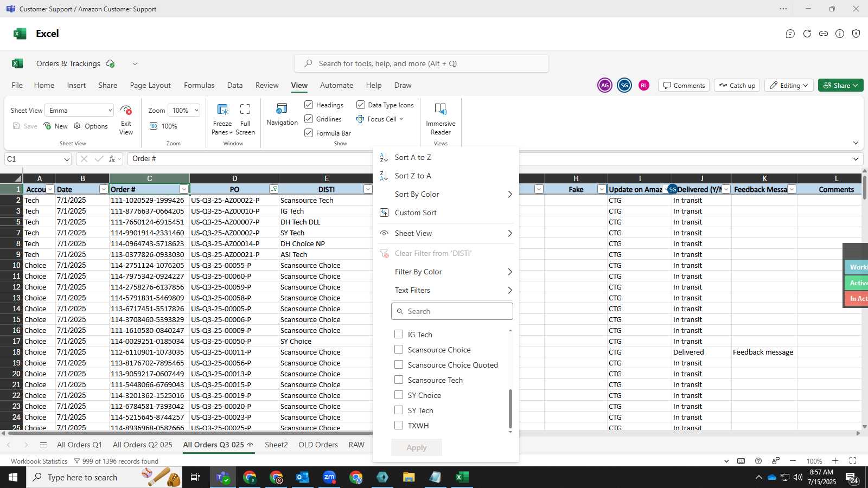Check the Scansource Choice filter option
Image resolution: width=868 pixels, height=488 pixels.
pyautogui.click(x=399, y=349)
